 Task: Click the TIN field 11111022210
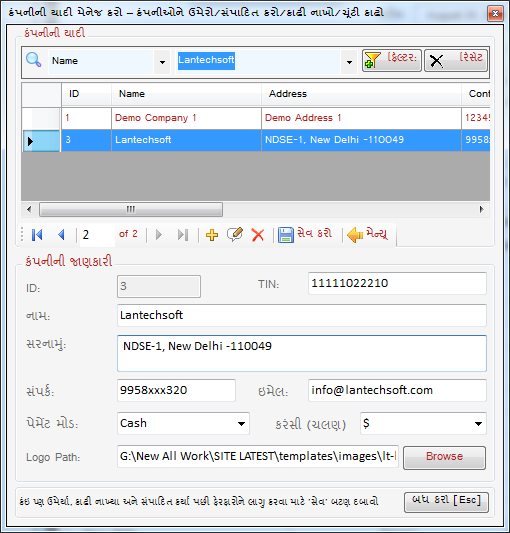tap(397, 283)
